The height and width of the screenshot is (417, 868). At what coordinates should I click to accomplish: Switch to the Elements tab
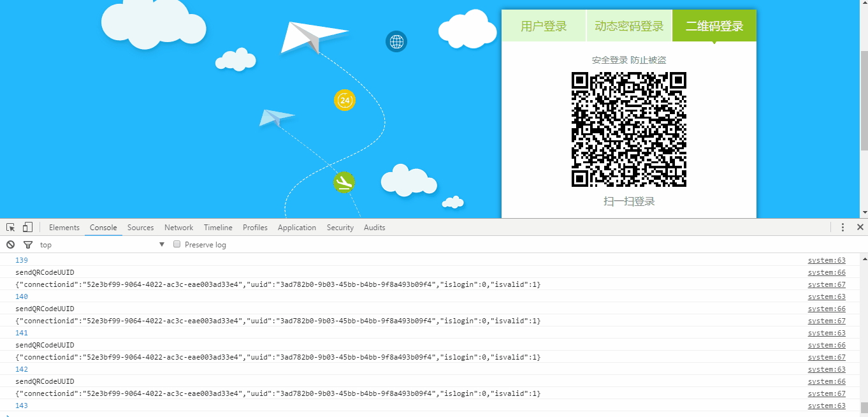coord(64,228)
